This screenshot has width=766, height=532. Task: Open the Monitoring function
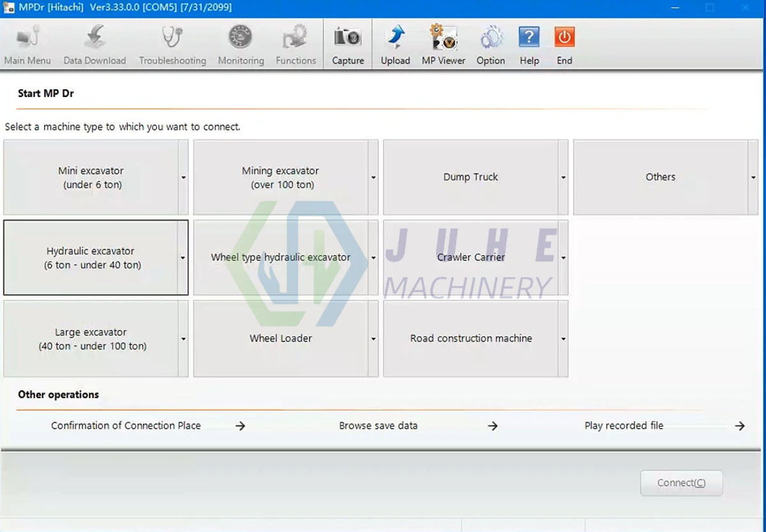tap(241, 41)
